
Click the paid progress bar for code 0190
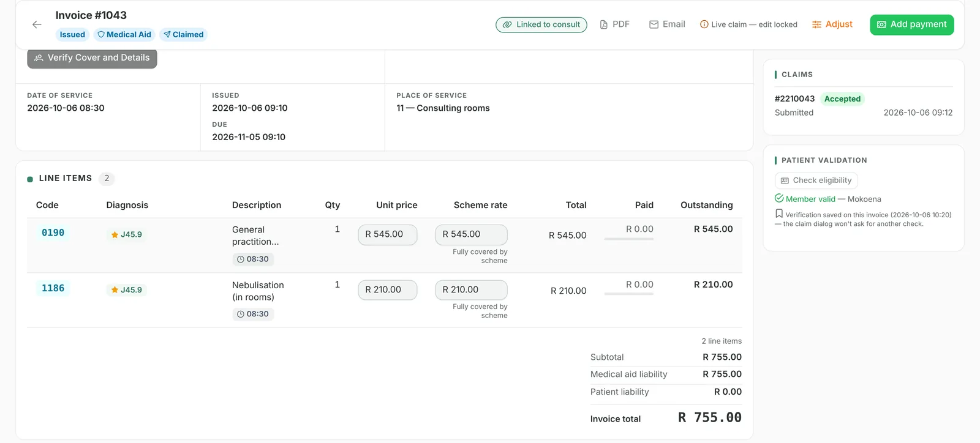click(629, 239)
